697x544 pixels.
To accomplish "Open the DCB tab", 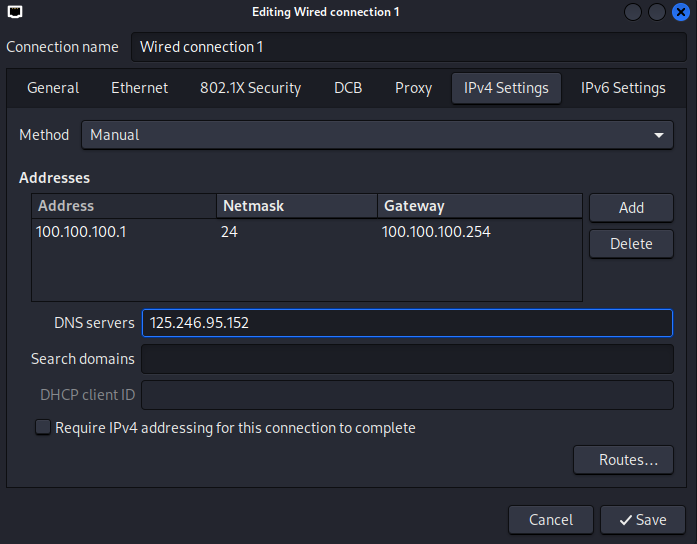I will pyautogui.click(x=348, y=88).
